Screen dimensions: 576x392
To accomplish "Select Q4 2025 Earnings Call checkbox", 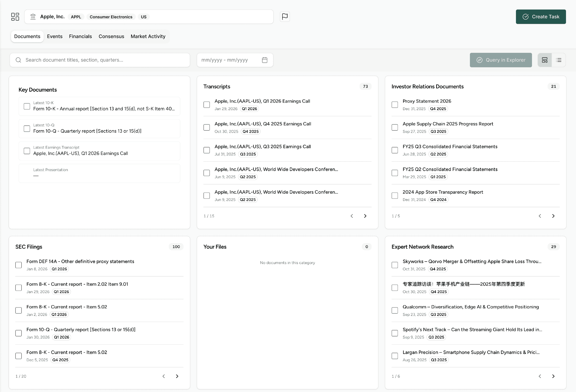I will coord(207,127).
